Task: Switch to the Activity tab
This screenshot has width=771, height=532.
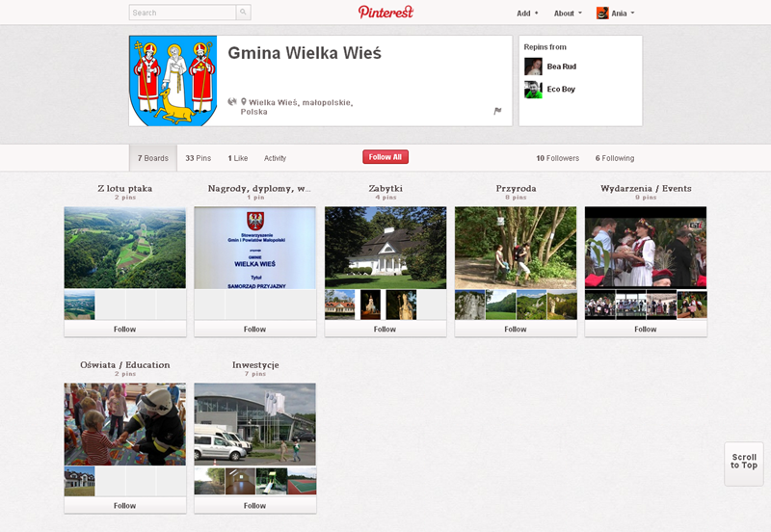Action: 275,158
